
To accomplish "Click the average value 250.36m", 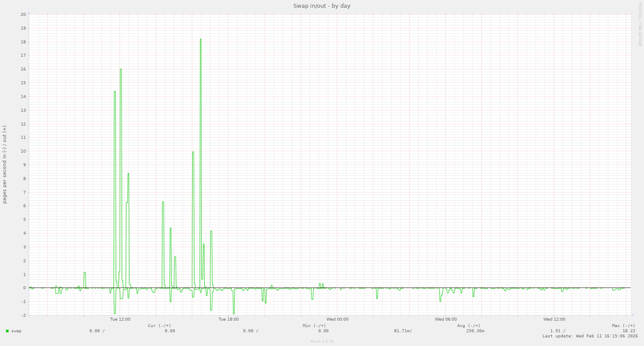I will pos(475,331).
